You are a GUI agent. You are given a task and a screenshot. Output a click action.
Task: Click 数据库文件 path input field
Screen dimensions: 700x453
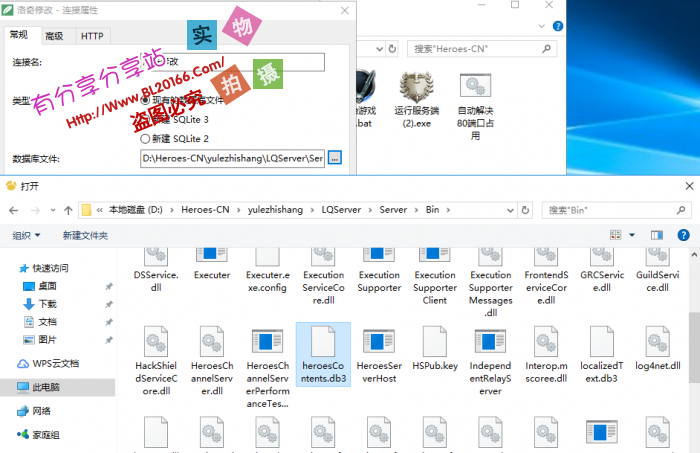point(233,158)
